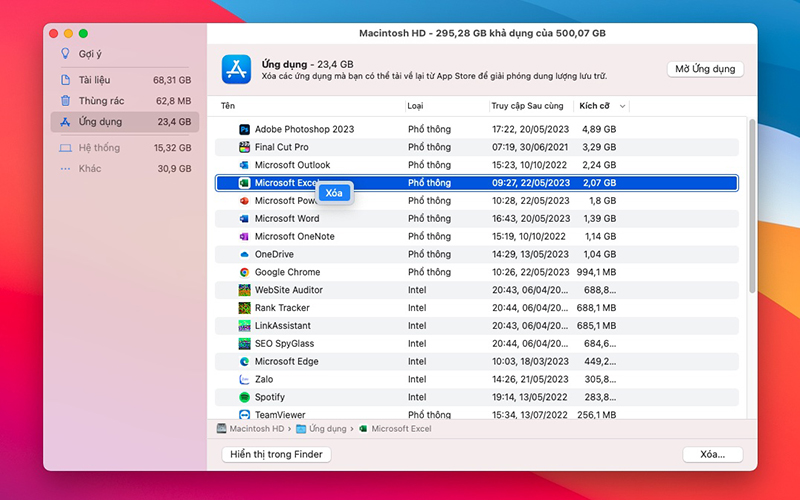The height and width of the screenshot is (500, 800).
Task: Click the Microsoft Excel icon in selected row
Action: coord(244,183)
